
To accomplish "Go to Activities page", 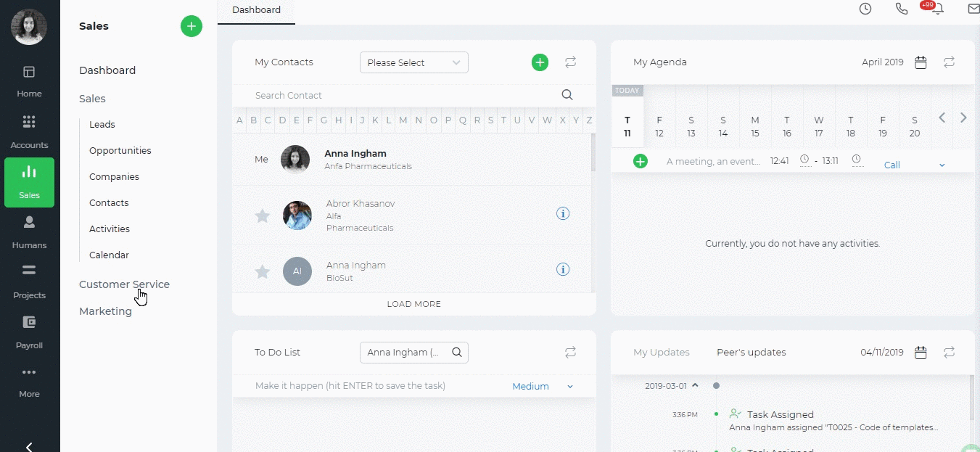I will point(110,229).
